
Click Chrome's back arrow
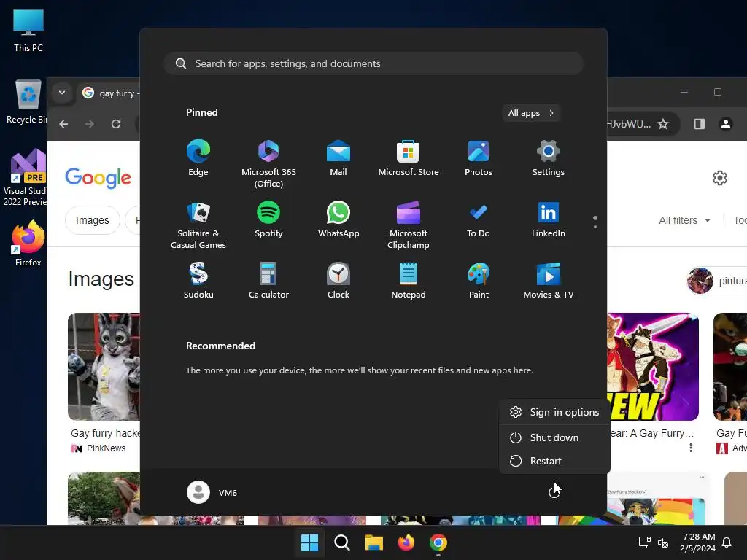pyautogui.click(x=63, y=124)
